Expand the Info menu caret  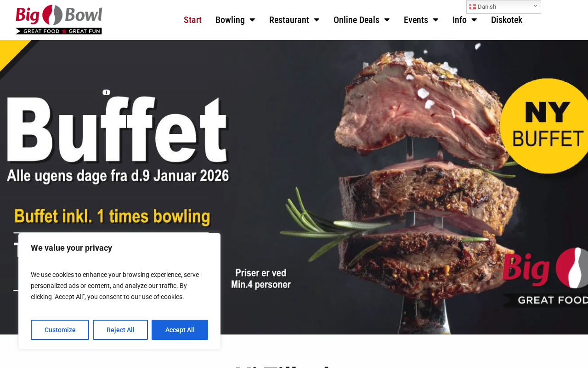tap(474, 20)
